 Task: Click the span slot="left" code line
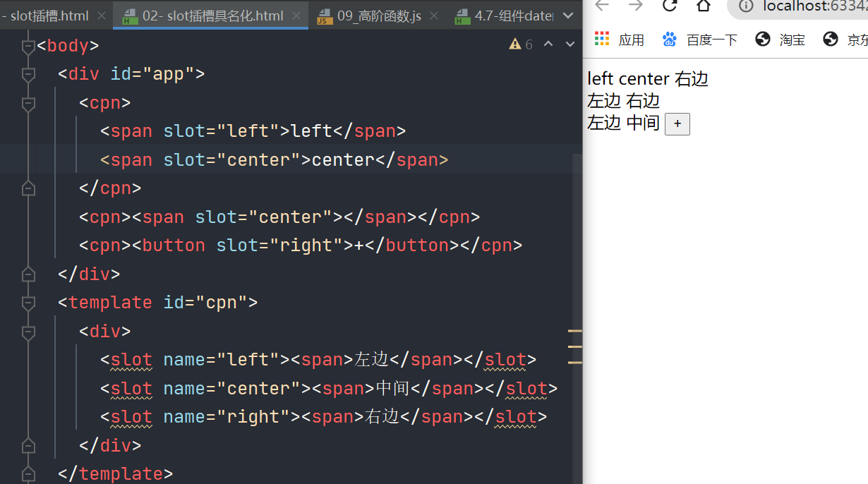253,131
